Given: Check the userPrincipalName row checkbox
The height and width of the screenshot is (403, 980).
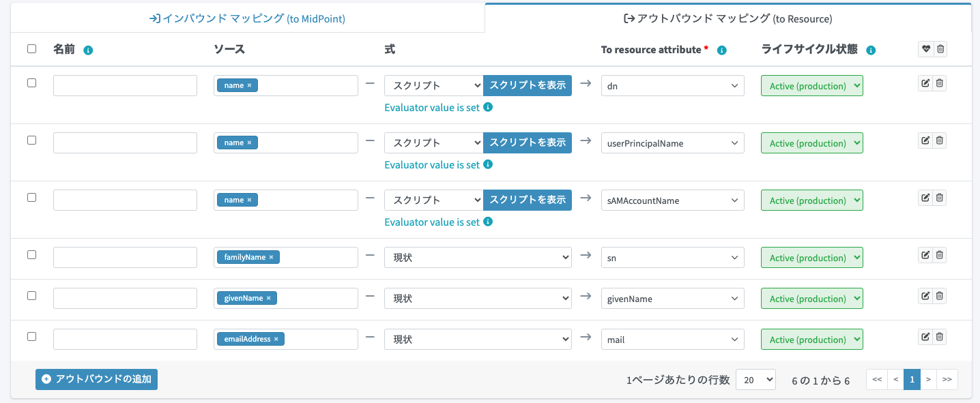Looking at the screenshot, I should point(31,140).
